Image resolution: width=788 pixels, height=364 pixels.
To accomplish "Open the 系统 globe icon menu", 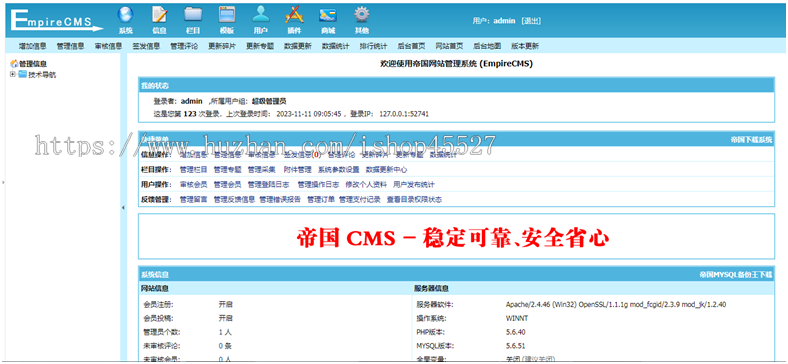I will [126, 20].
